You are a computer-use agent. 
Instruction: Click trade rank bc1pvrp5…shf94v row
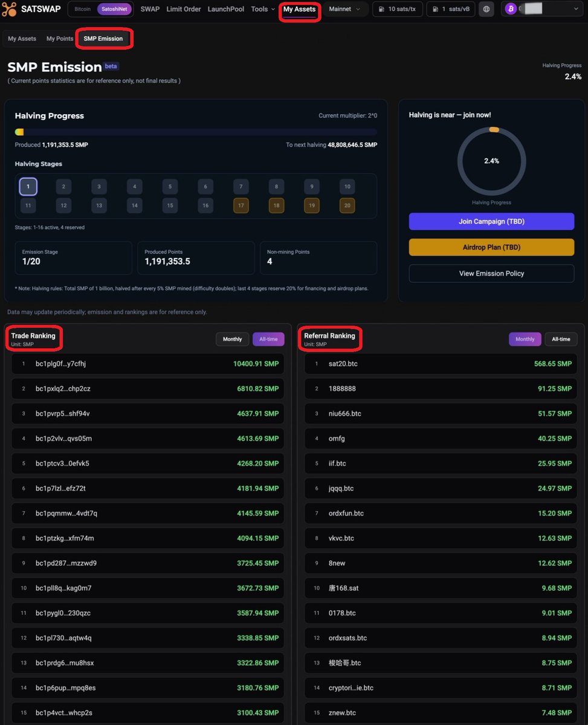pos(148,414)
